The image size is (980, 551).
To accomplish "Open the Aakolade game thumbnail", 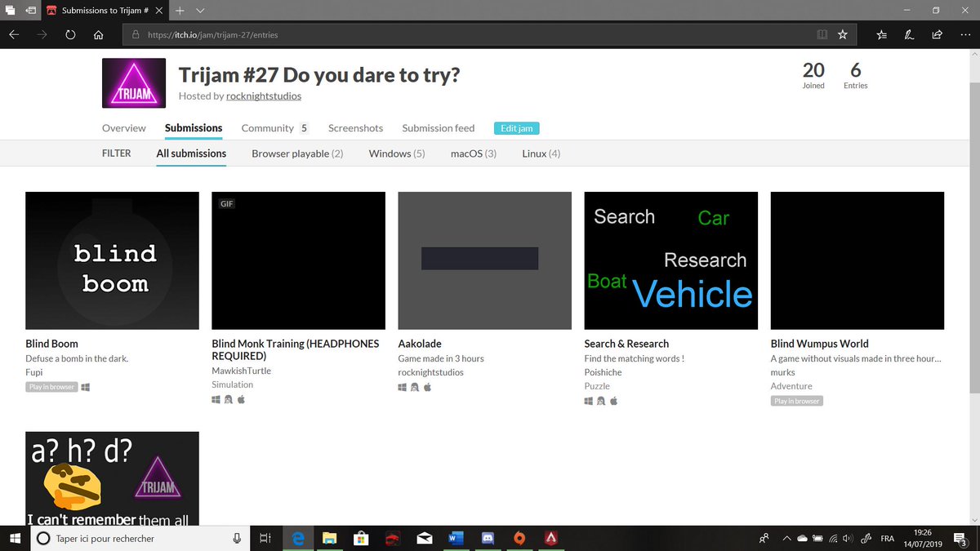I will click(x=485, y=260).
